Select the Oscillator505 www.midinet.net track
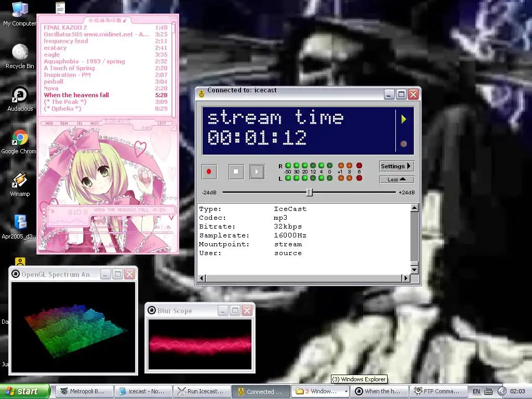This screenshot has width=532, height=399. click(x=105, y=34)
